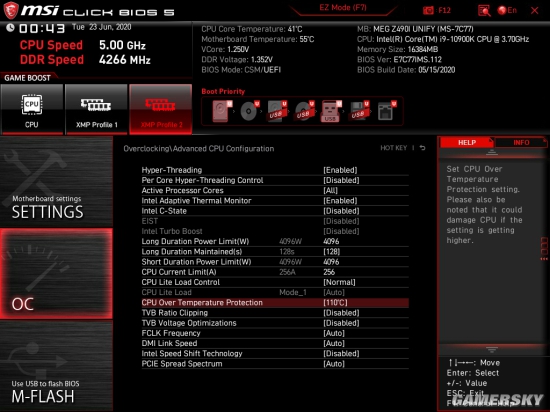Viewport: 550px width, 412px height.
Task: Click the back arrow beside HOT KEY
Action: tap(423, 148)
